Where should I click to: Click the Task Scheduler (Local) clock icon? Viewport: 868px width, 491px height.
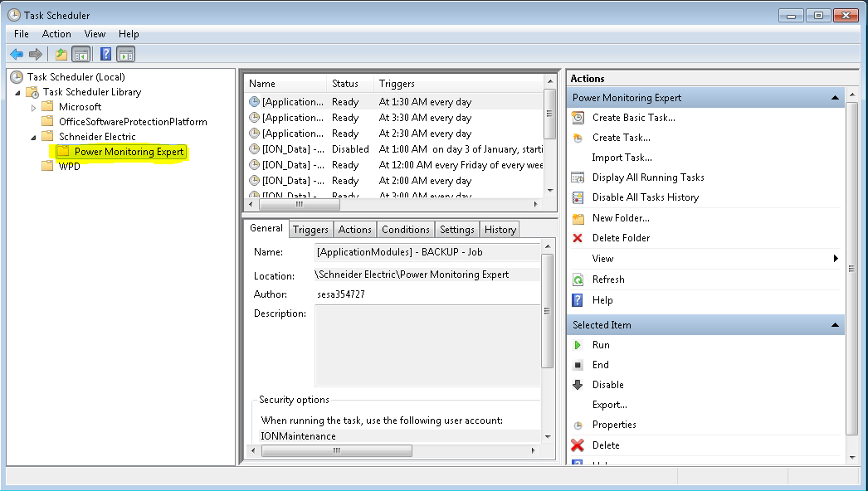[17, 77]
